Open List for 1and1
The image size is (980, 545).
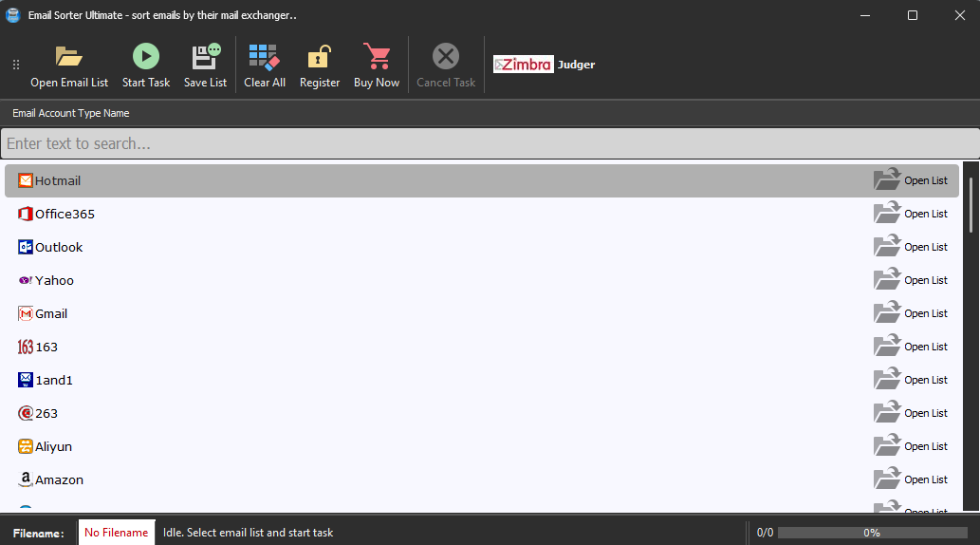(911, 379)
